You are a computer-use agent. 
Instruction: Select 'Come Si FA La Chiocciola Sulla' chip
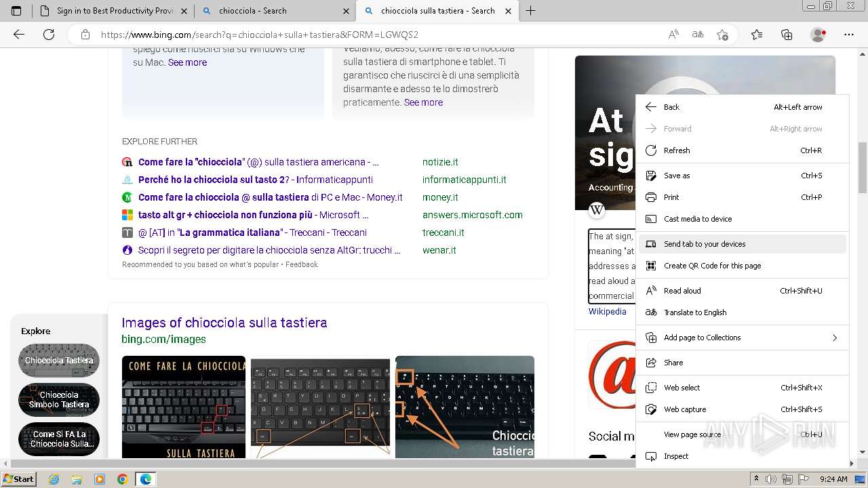pyautogui.click(x=59, y=439)
